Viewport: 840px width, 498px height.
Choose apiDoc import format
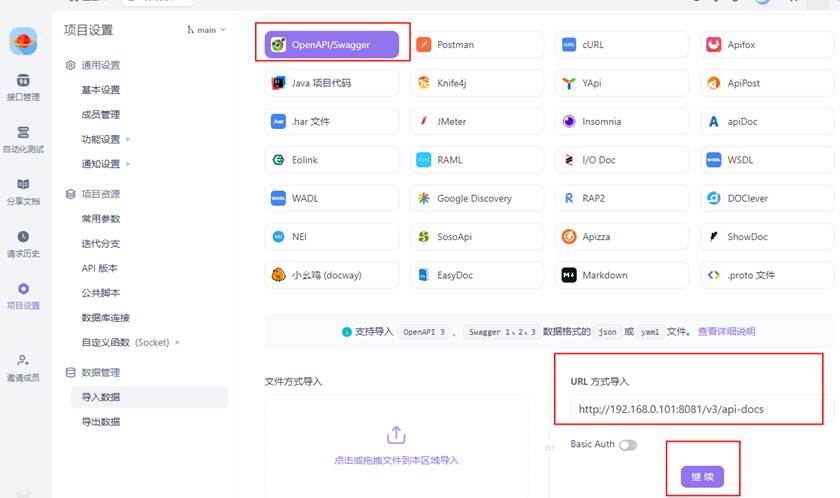pos(767,122)
